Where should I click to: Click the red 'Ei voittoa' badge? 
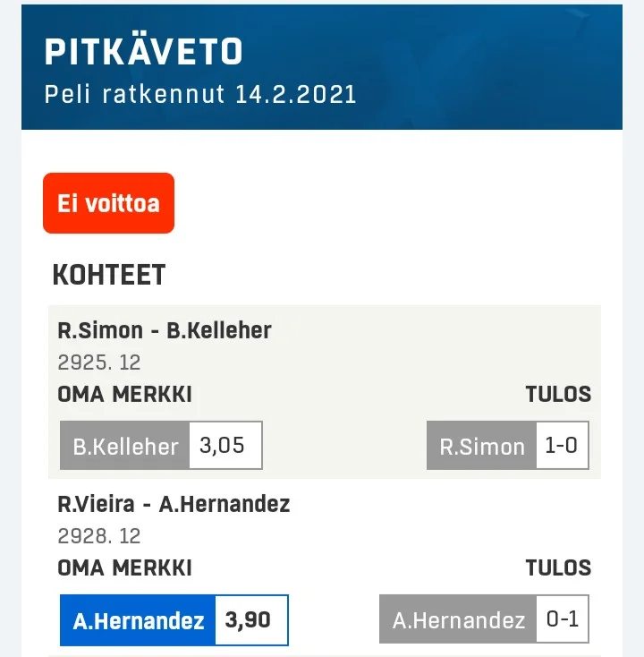click(x=108, y=203)
